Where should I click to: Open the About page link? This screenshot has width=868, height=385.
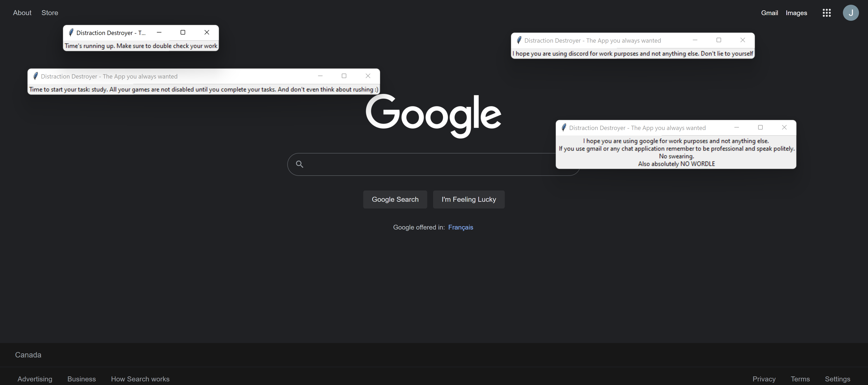point(22,13)
